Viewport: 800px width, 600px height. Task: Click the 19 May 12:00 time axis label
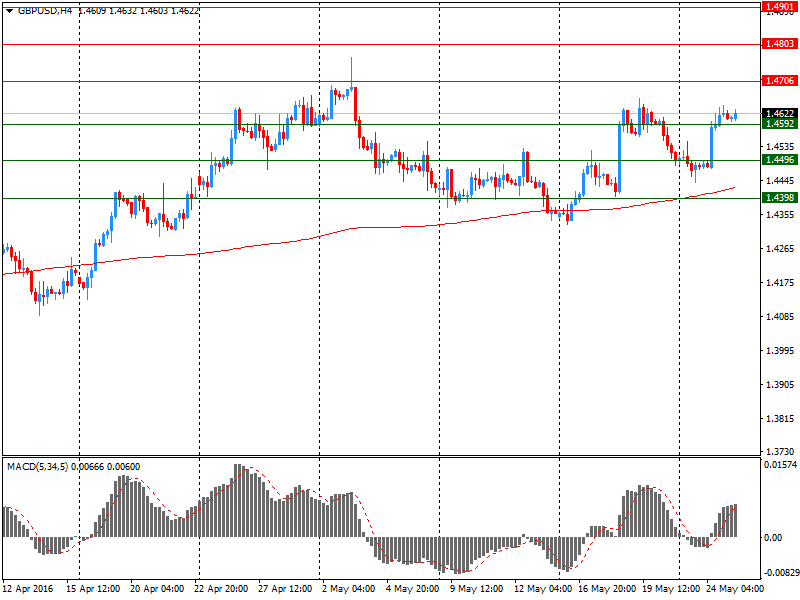(669, 589)
